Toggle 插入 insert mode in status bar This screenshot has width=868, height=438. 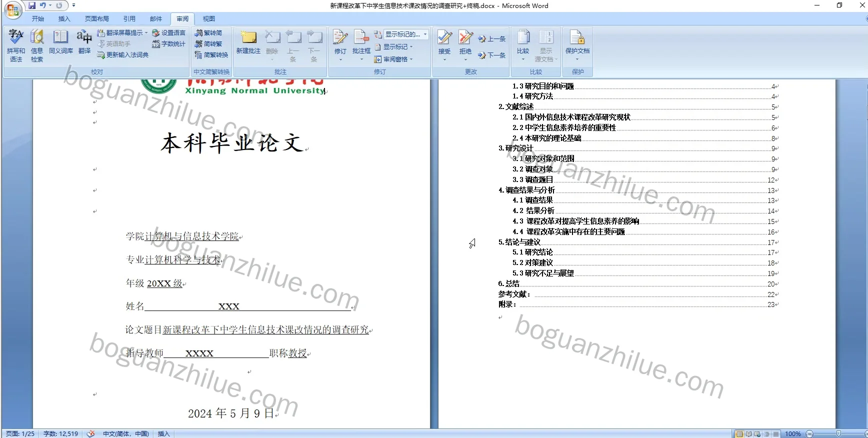click(164, 434)
